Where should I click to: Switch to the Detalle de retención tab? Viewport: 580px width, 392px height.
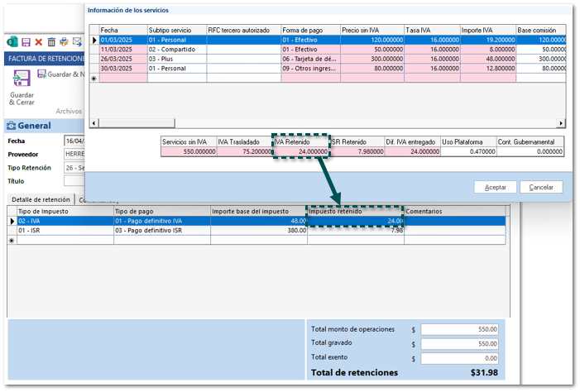(x=40, y=199)
